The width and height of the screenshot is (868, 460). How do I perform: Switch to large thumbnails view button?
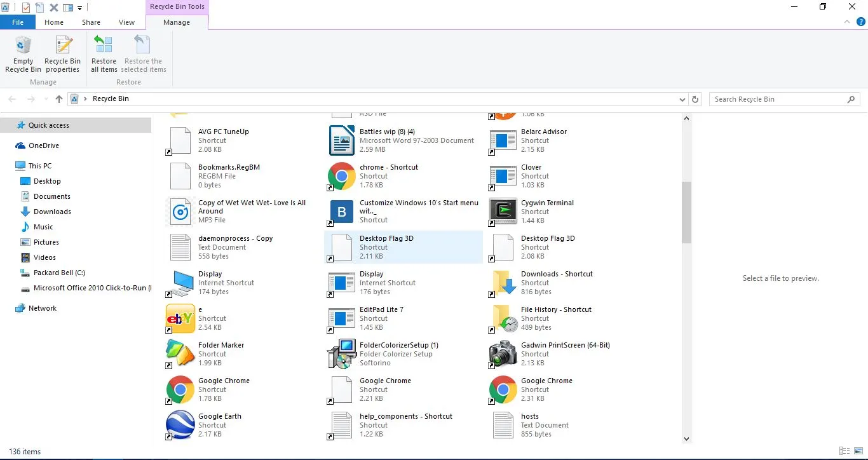[858, 452]
